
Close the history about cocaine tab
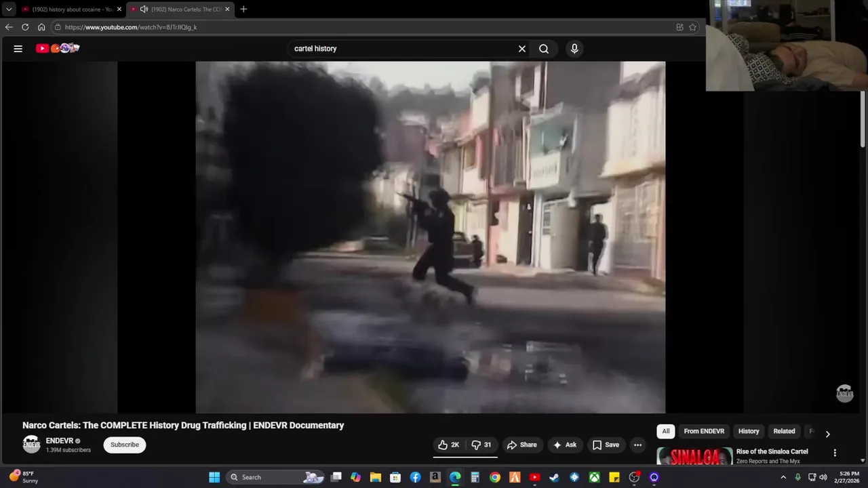(119, 9)
